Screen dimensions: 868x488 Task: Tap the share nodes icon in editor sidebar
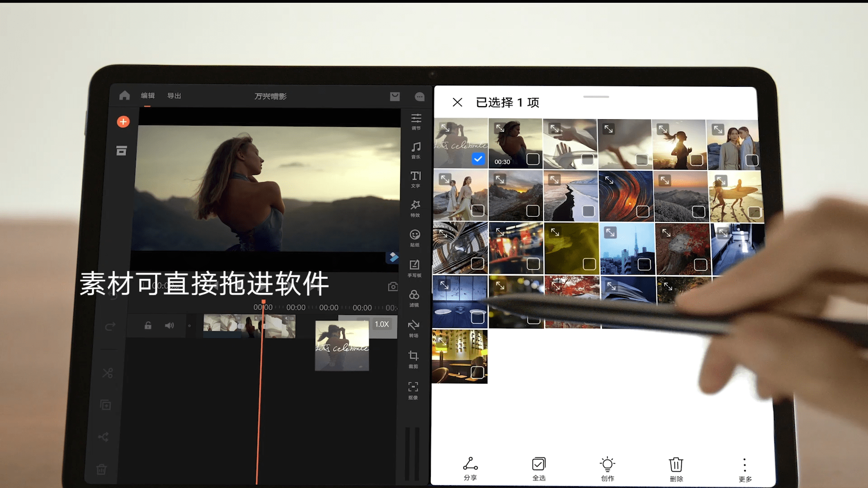[104, 437]
